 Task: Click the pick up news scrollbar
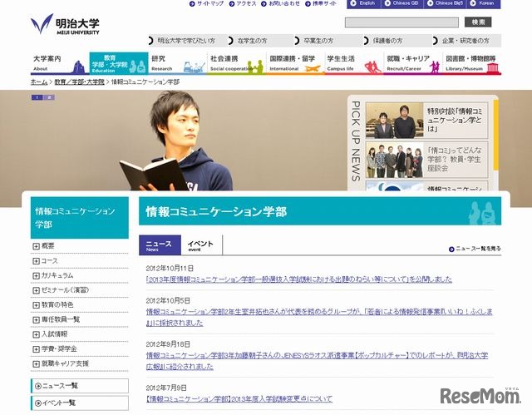pos(495,136)
